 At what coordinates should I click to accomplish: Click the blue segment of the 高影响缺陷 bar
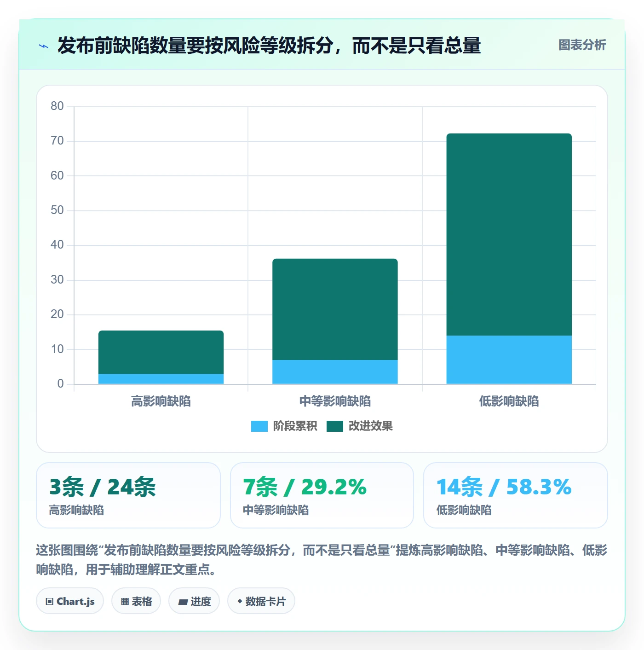click(x=161, y=379)
